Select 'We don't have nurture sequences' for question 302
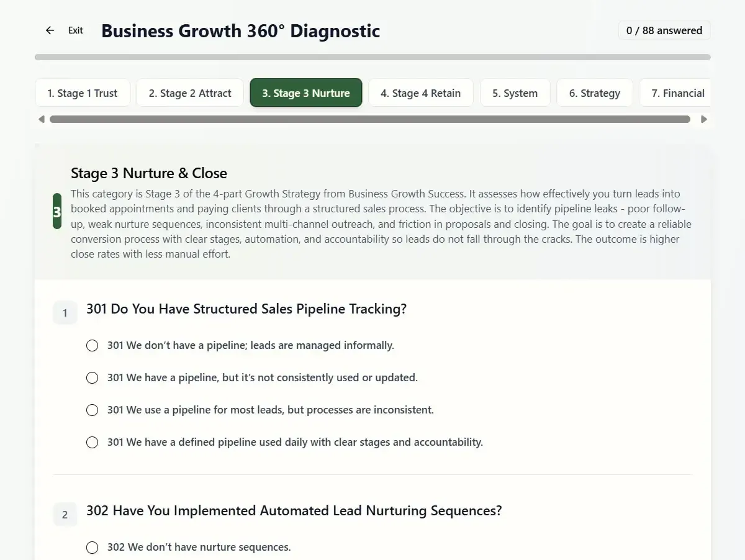This screenshot has width=745, height=560. point(92,547)
